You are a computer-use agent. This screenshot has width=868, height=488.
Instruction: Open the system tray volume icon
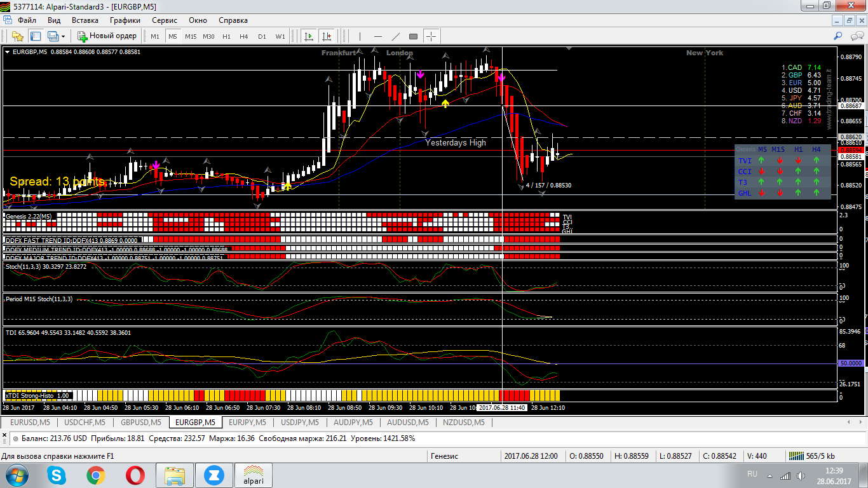801,475
